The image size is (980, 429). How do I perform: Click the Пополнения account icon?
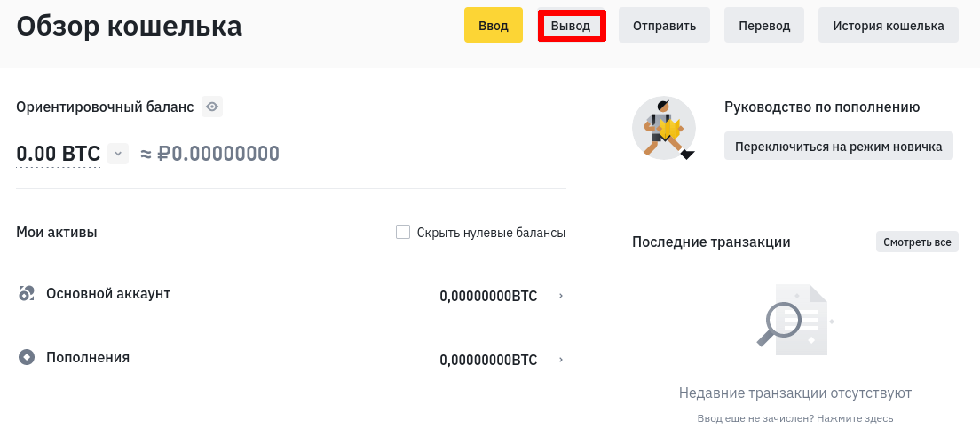27,357
